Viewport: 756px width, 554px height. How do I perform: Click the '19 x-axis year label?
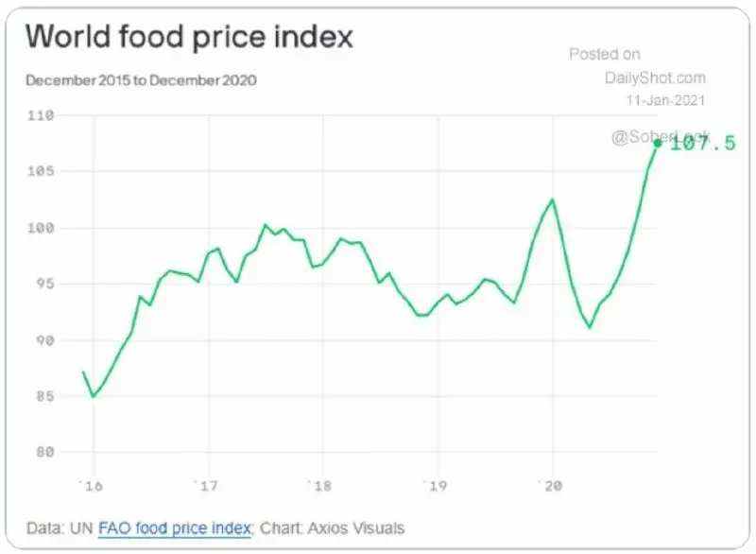tap(436, 486)
